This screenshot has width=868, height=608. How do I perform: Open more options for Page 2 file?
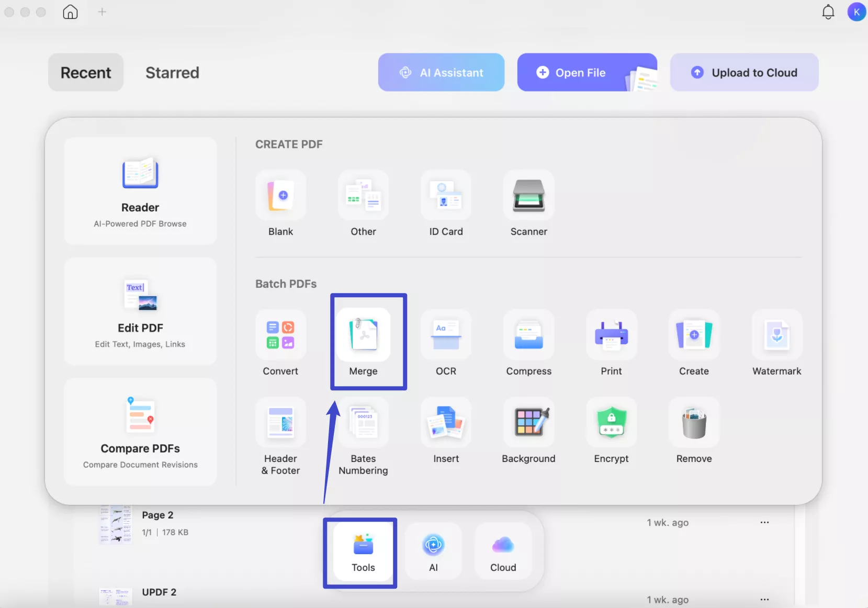764,522
